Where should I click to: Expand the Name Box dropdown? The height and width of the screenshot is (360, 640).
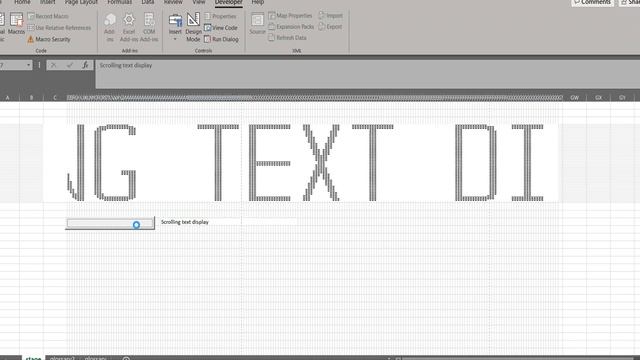tap(28, 65)
